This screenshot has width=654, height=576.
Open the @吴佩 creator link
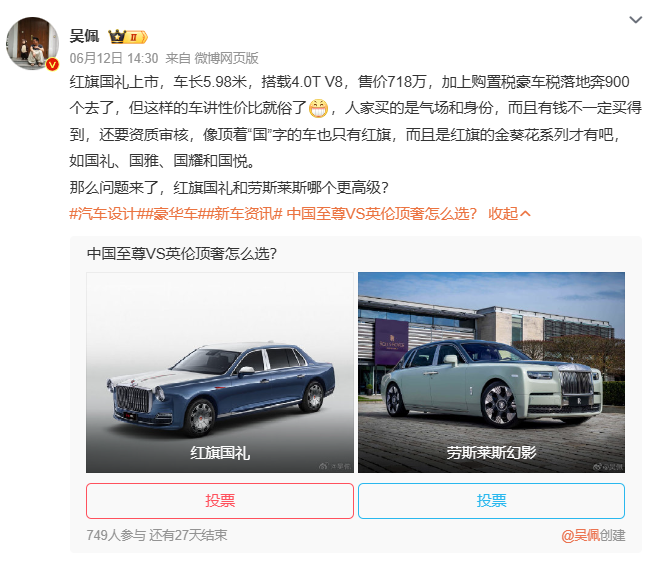(x=580, y=535)
